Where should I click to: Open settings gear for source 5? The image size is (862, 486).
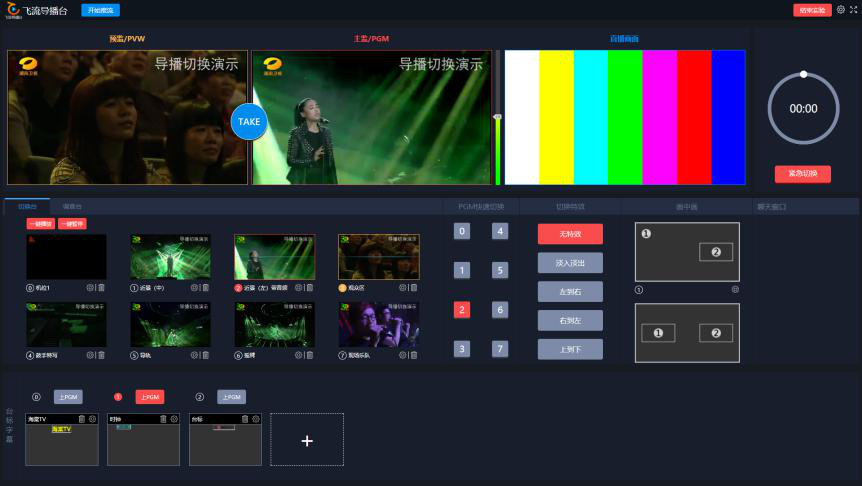[x=194, y=355]
